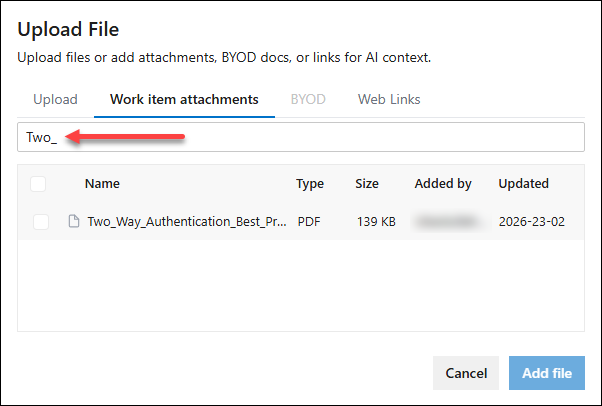Click the PDF document icon beside the file name
The image size is (602, 406).
[74, 221]
